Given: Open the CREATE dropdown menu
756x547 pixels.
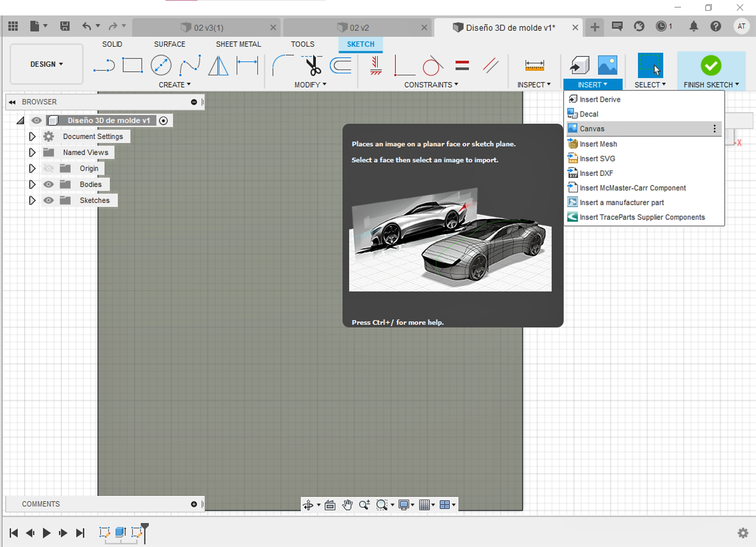Looking at the screenshot, I should (175, 85).
